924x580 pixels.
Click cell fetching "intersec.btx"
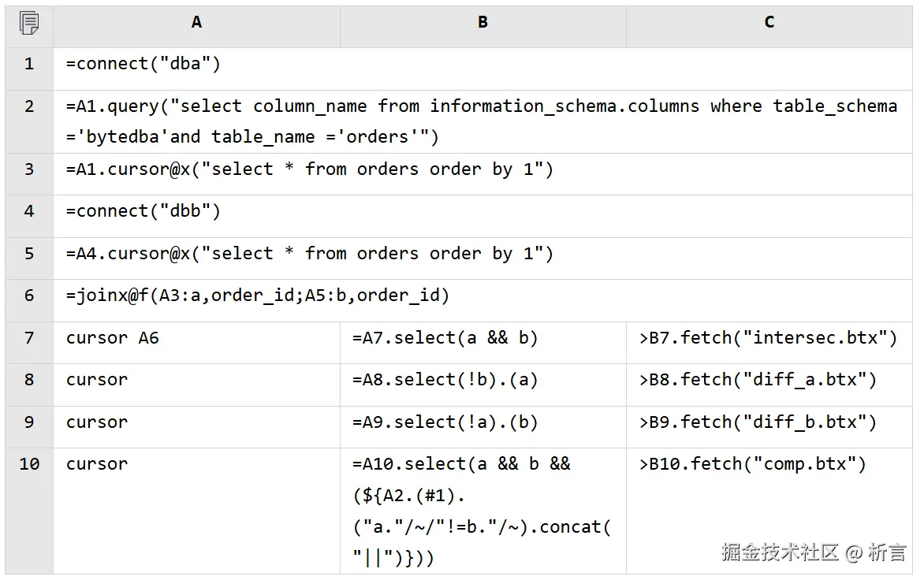click(768, 338)
